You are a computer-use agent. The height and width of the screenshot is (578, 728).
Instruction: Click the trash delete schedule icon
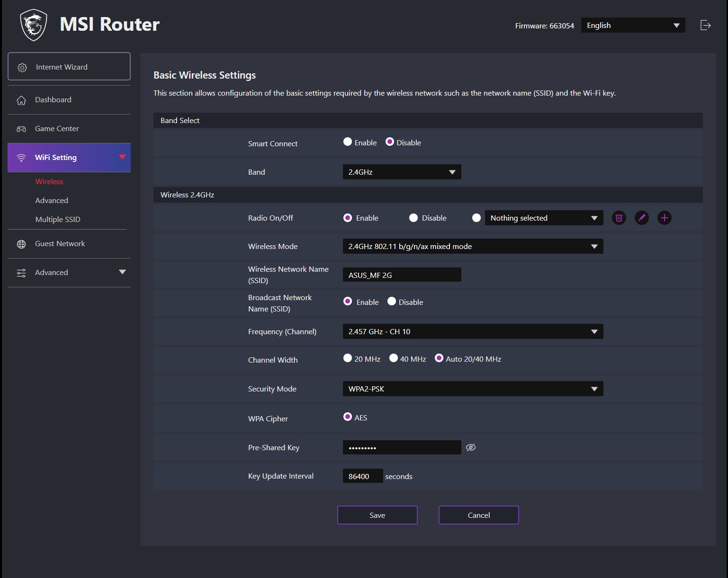tap(619, 218)
